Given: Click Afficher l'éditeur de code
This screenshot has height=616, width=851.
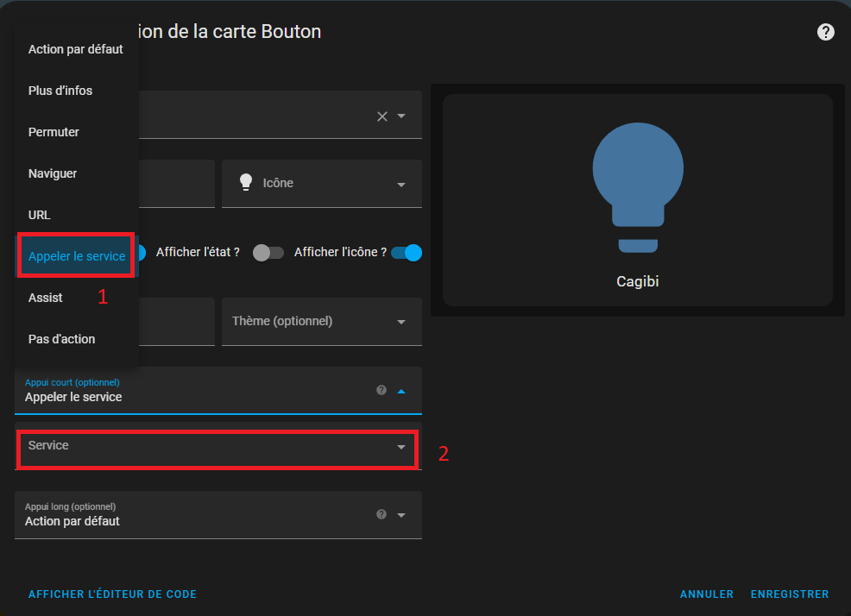Looking at the screenshot, I should coord(112,594).
